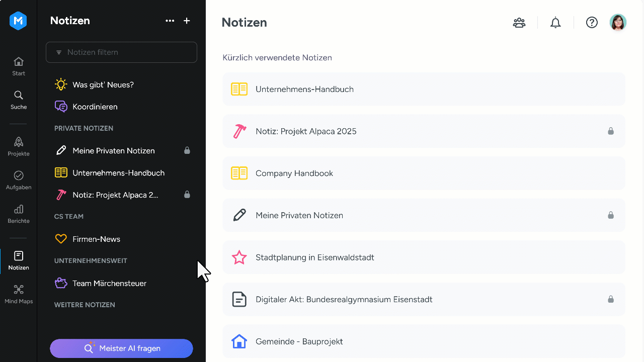Click the Koordinieren chat icon
This screenshot has width=644, height=362.
coord(61,107)
